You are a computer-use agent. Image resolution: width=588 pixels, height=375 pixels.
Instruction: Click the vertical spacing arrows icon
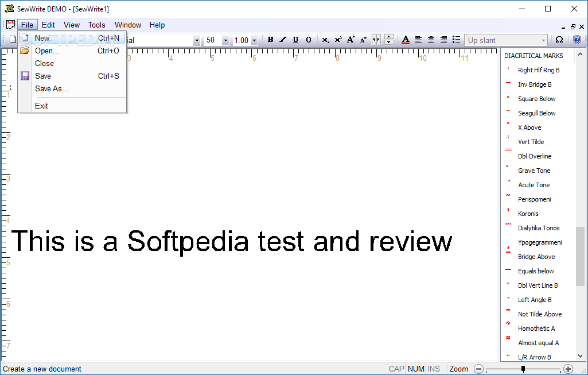tap(389, 40)
